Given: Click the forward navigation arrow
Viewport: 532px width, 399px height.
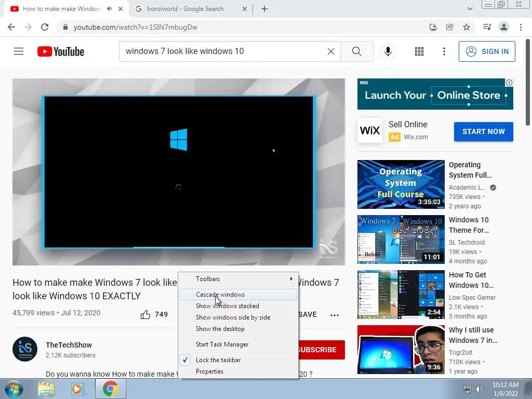Looking at the screenshot, I should point(28,27).
